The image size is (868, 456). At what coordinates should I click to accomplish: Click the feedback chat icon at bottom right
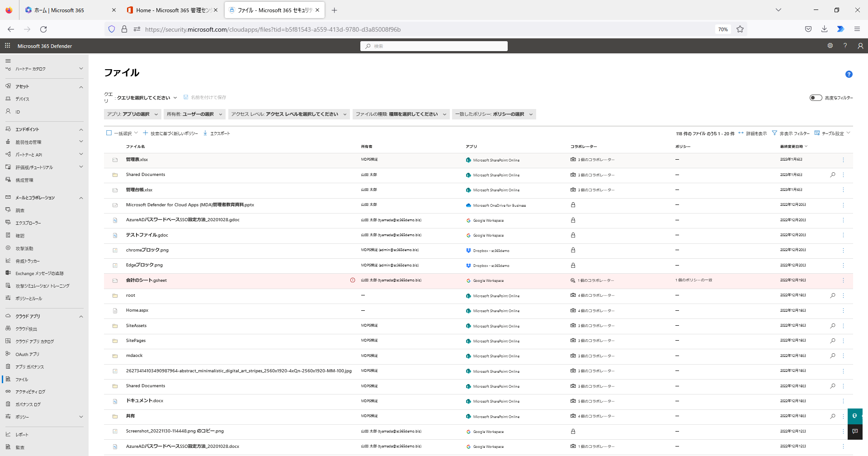pos(855,431)
